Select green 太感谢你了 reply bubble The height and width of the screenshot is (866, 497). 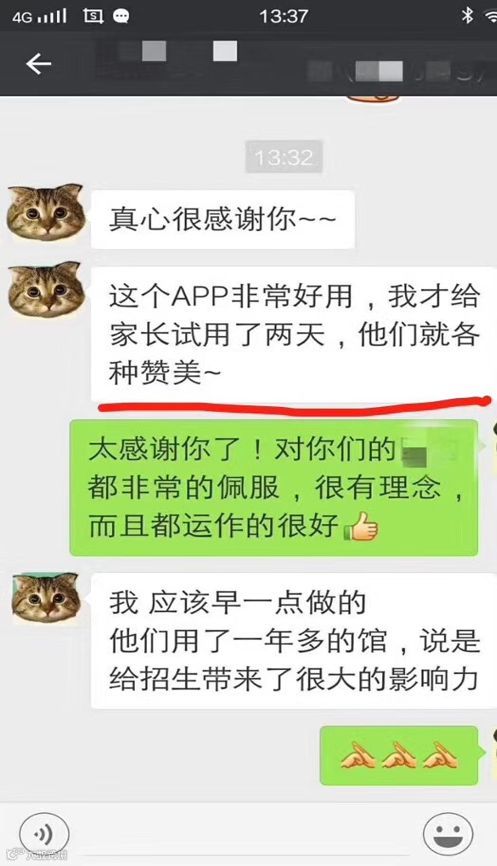(274, 487)
